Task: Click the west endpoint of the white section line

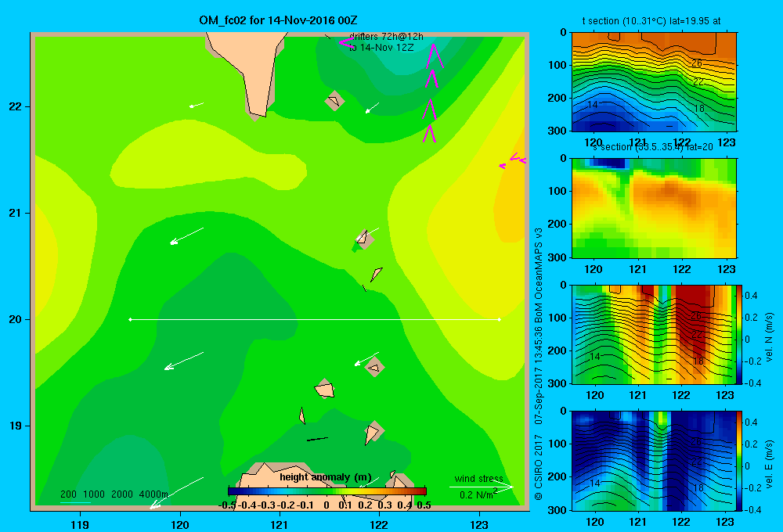Action: click(x=130, y=319)
